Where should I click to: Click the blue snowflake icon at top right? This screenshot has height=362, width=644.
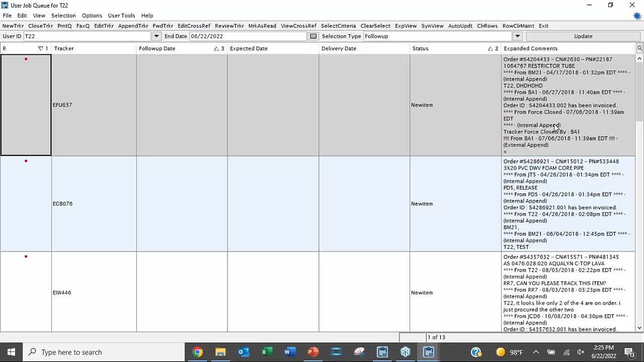(637, 16)
